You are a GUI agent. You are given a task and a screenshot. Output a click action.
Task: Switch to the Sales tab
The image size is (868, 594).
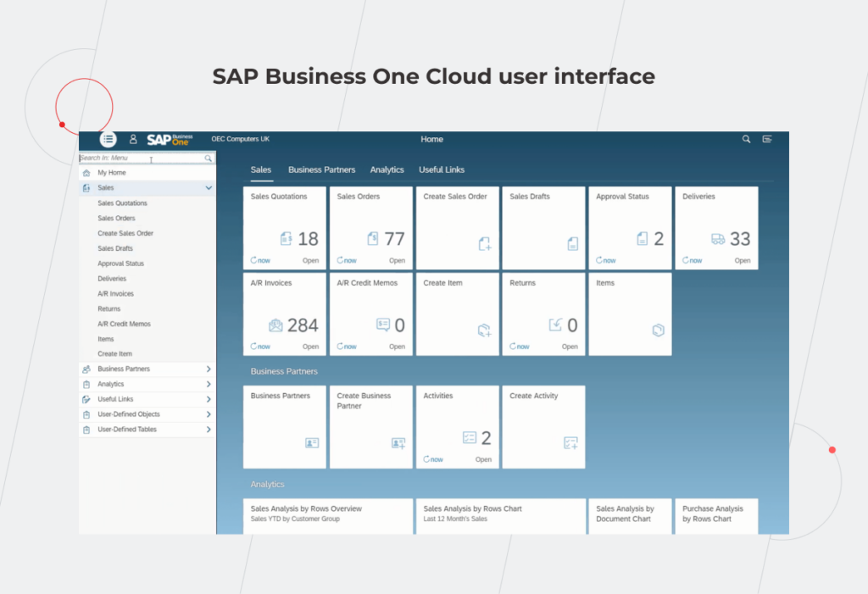261,170
